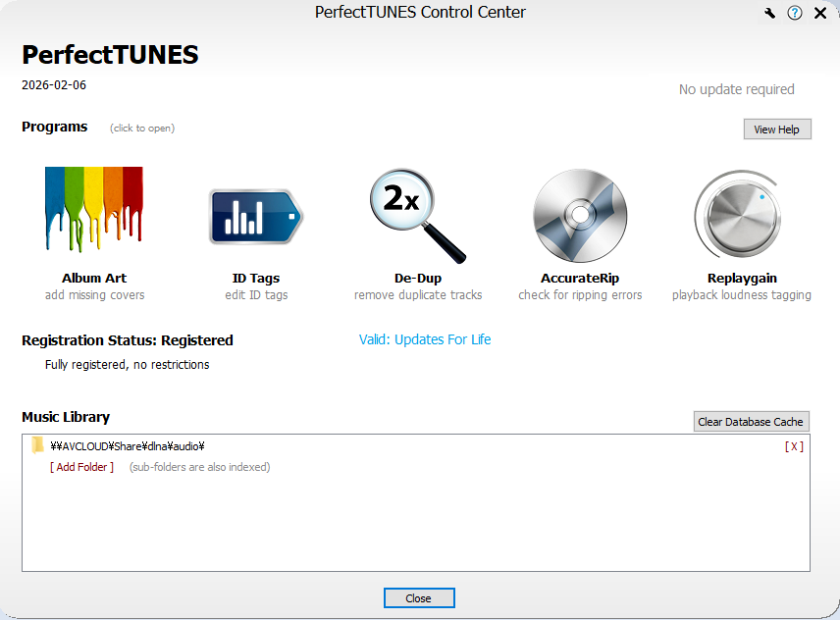Click the 'No update required' status text

pyautogui.click(x=736, y=89)
